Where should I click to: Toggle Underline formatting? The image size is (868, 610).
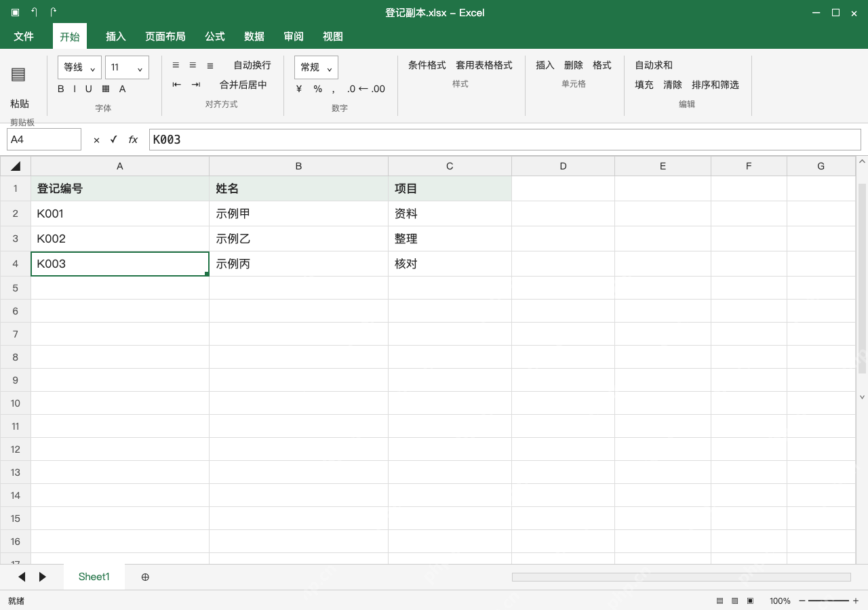[88, 89]
